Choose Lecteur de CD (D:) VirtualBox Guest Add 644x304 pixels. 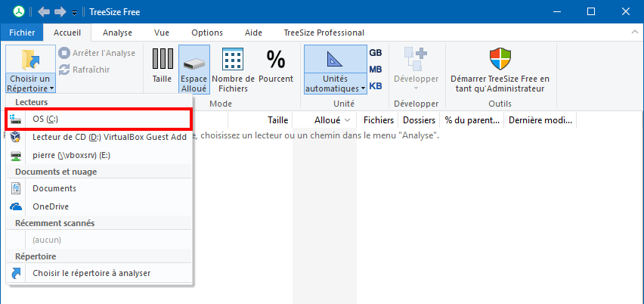[x=99, y=137]
